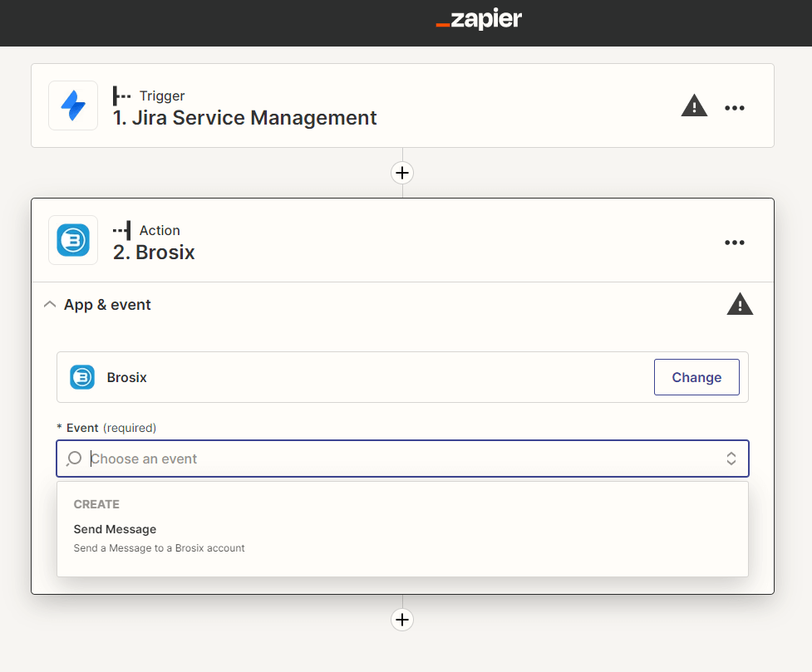Click 'Send a Message to a Brosix account' description
812x672 pixels.
click(159, 547)
